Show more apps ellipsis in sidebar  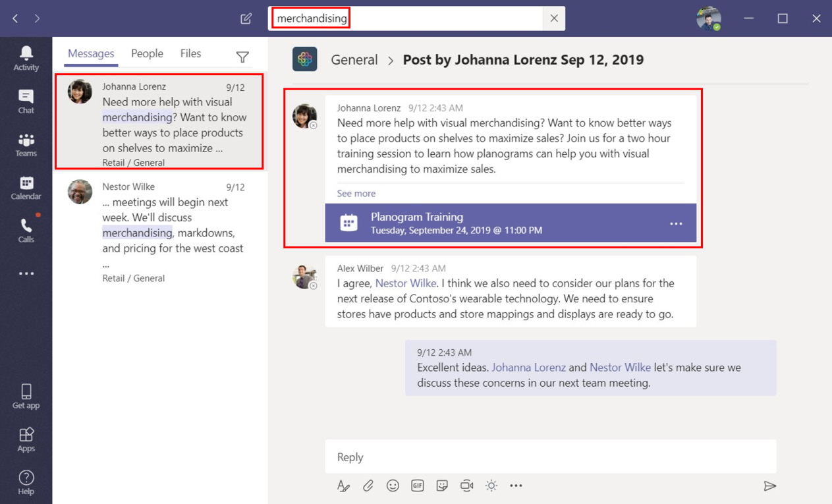tap(26, 273)
